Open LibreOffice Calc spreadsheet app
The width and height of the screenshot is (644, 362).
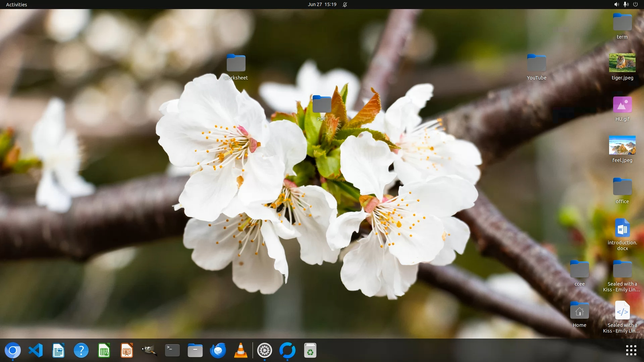click(104, 351)
